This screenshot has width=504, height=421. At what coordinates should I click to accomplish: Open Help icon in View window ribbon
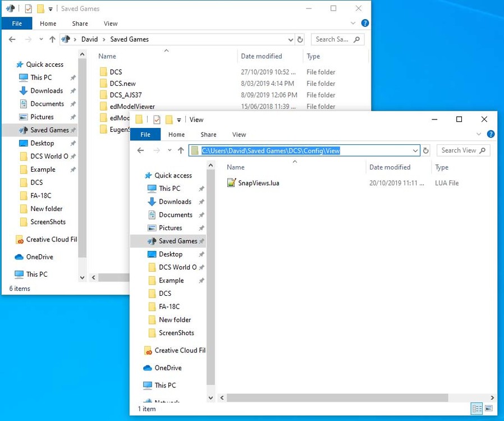coord(491,134)
